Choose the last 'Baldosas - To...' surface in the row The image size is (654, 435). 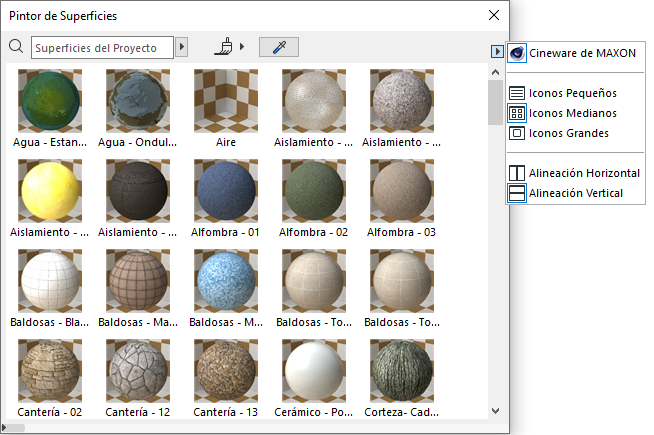click(x=402, y=281)
